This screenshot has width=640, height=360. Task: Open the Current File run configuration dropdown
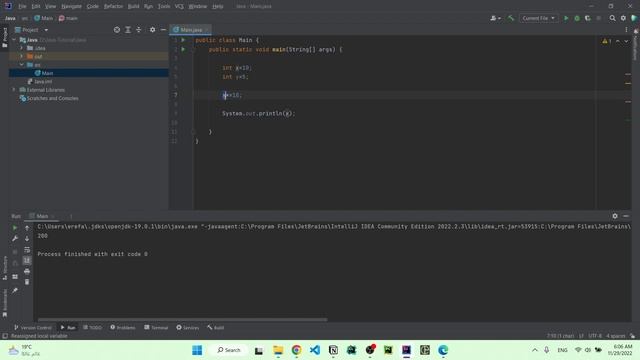pyautogui.click(x=538, y=18)
